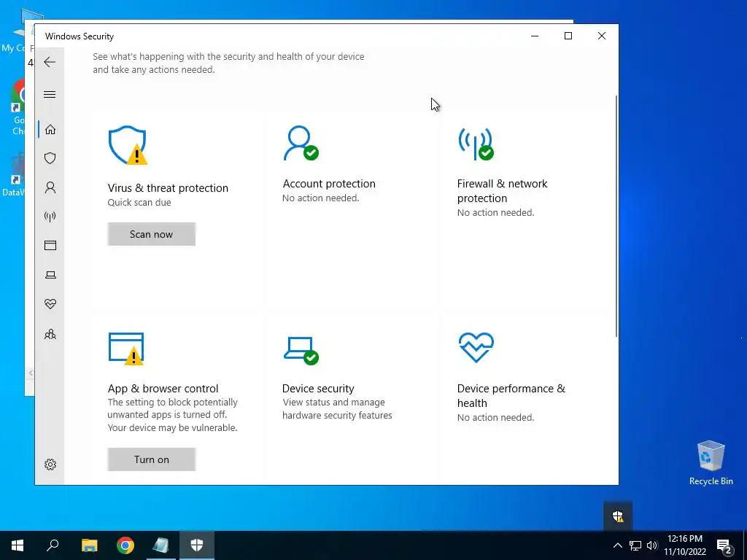Screen dimensions: 747x560
Task: Open the Device security heading
Action: (318, 389)
